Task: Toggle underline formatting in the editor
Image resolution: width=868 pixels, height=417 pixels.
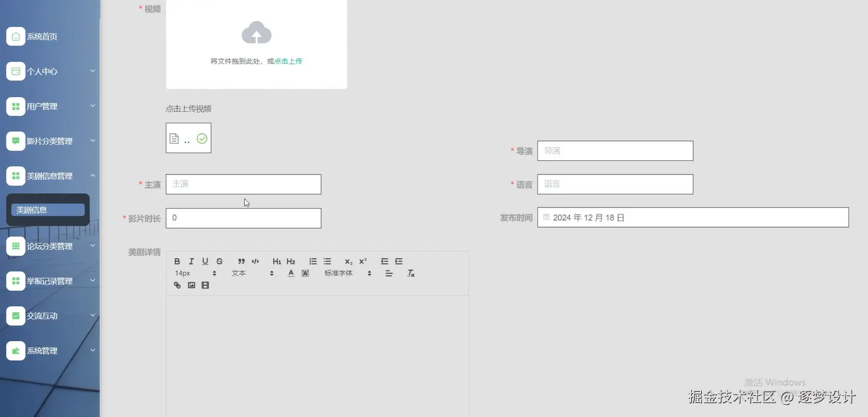Action: click(x=204, y=260)
